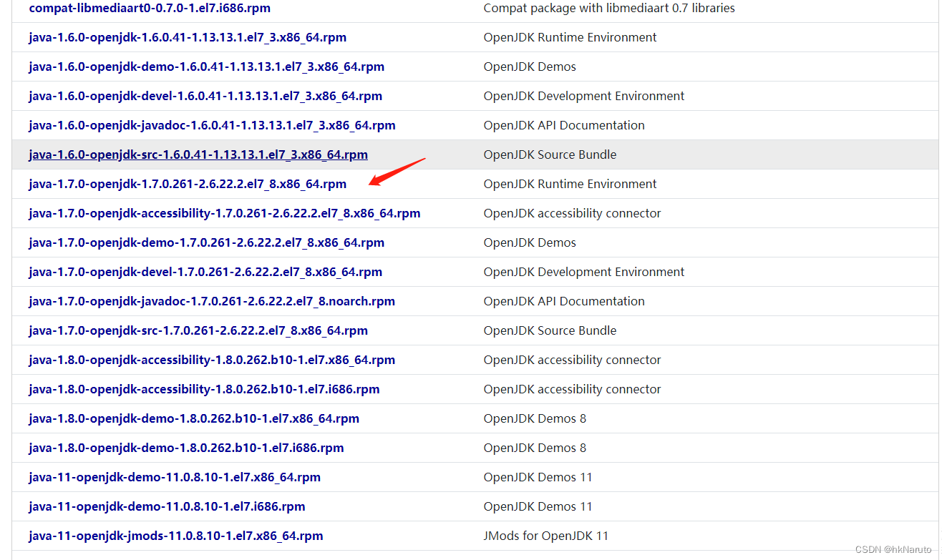
Task: Select 'OpenJDK Runtime Environment' in java-1.6.0 row
Action: [570, 37]
